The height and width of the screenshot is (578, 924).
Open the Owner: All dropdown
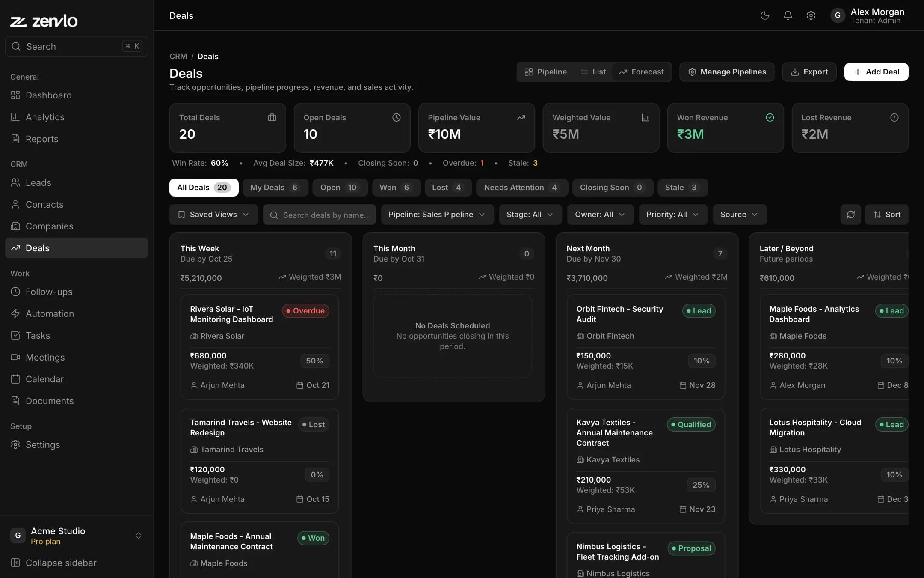click(600, 215)
